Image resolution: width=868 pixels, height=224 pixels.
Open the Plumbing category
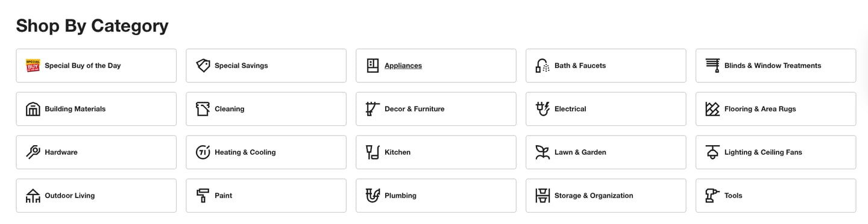click(436, 196)
